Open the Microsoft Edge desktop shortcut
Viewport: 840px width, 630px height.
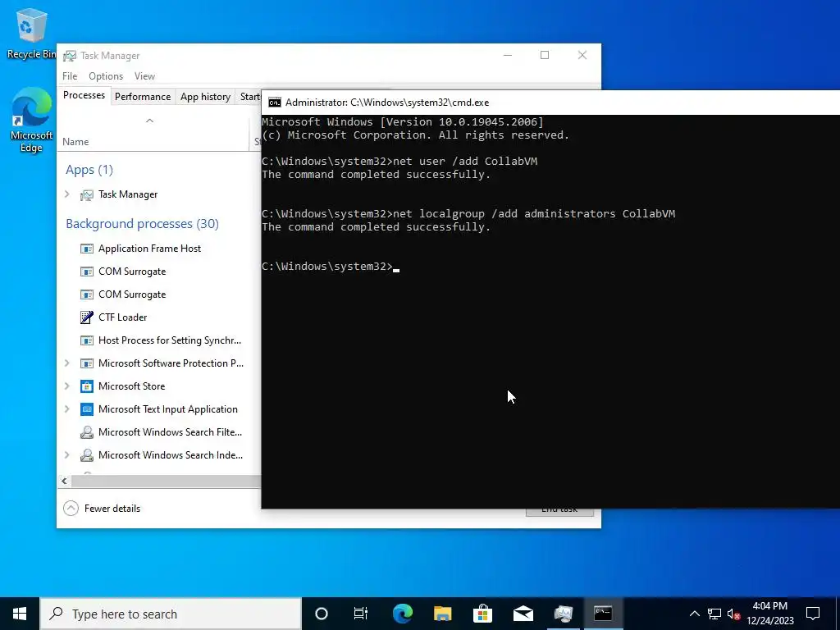(31, 120)
